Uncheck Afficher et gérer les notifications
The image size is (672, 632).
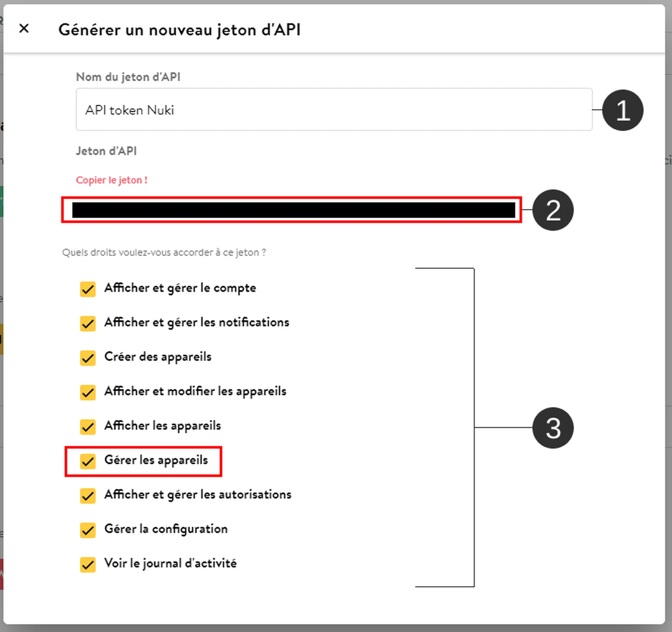(88, 323)
